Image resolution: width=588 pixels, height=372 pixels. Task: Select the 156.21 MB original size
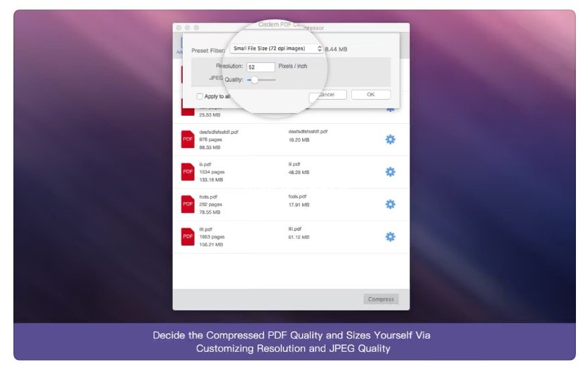pyautogui.click(x=211, y=245)
